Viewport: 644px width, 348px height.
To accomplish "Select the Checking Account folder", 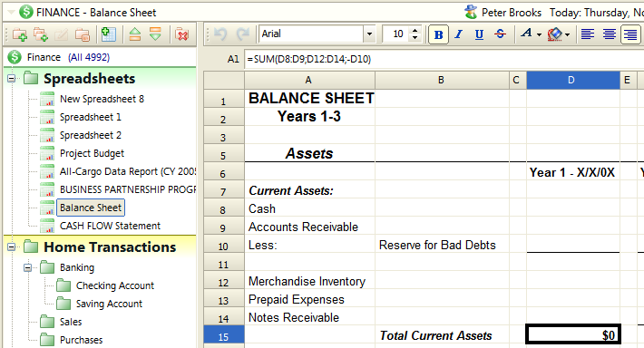I will coord(114,285).
